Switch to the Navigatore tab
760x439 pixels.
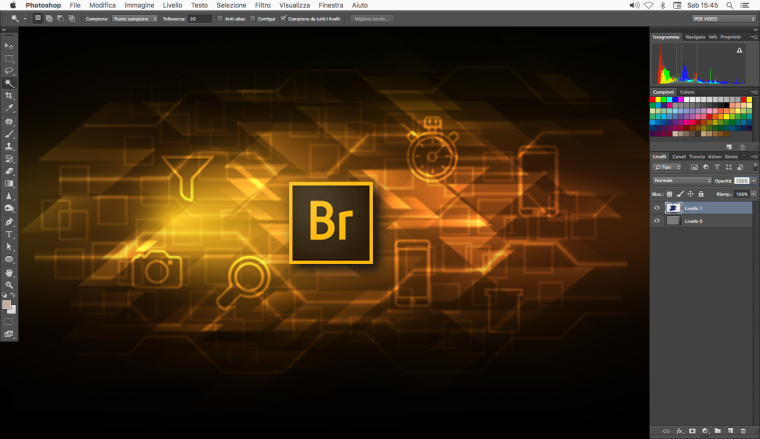coord(695,37)
